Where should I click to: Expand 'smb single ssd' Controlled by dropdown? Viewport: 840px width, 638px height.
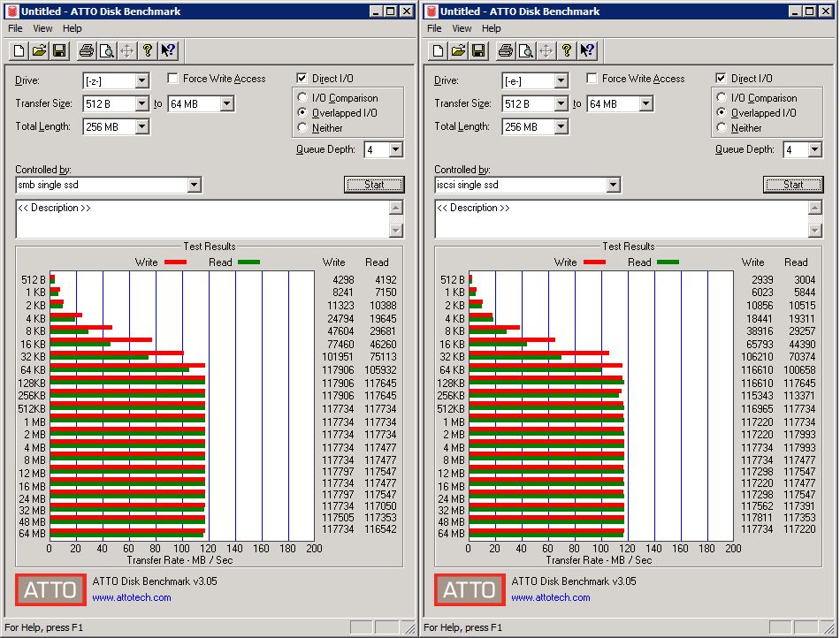pos(195,186)
